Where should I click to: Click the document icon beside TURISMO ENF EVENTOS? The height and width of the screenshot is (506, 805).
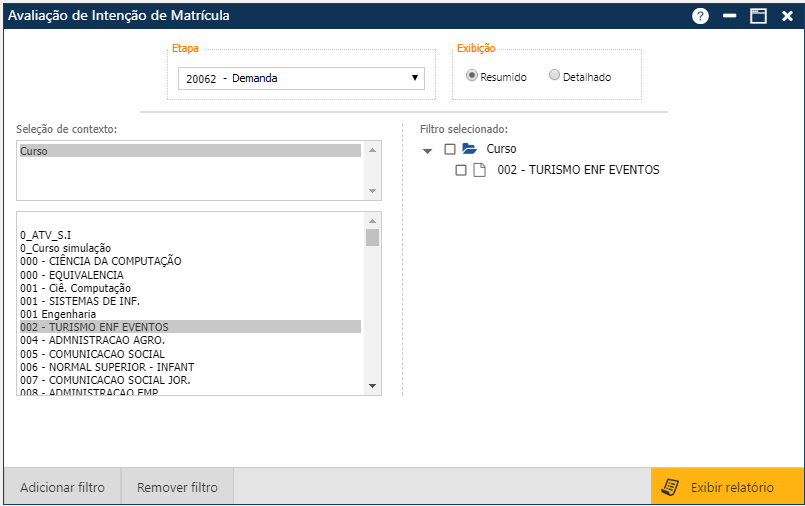[x=480, y=170]
